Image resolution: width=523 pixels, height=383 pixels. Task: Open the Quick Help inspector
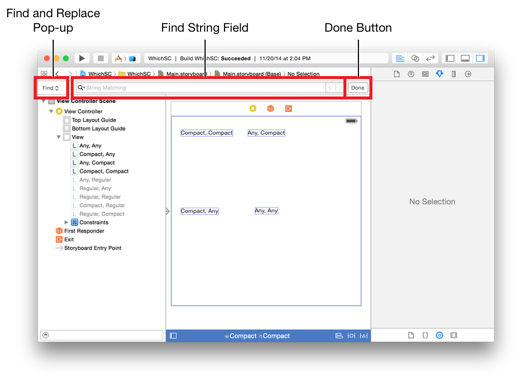tap(411, 74)
